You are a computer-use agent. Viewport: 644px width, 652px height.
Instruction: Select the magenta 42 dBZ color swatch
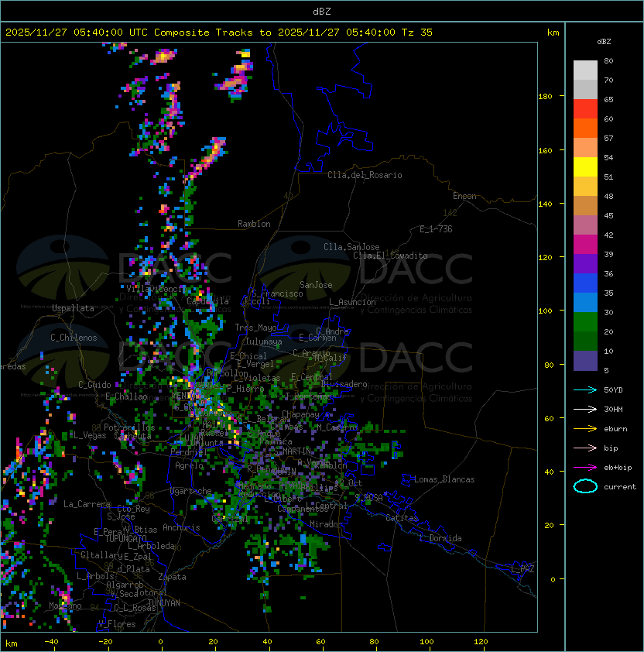pos(585,245)
